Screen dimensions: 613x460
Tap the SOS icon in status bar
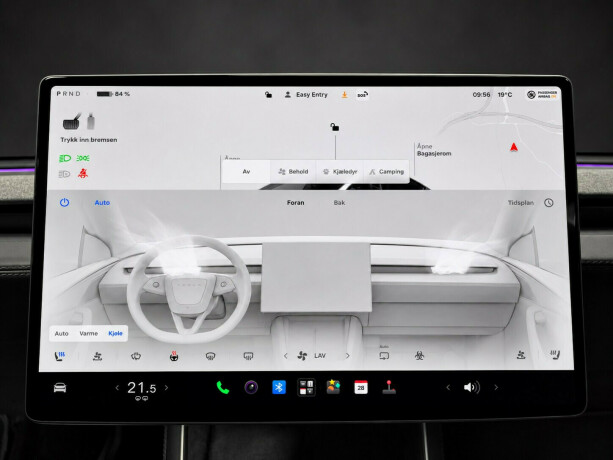362,95
